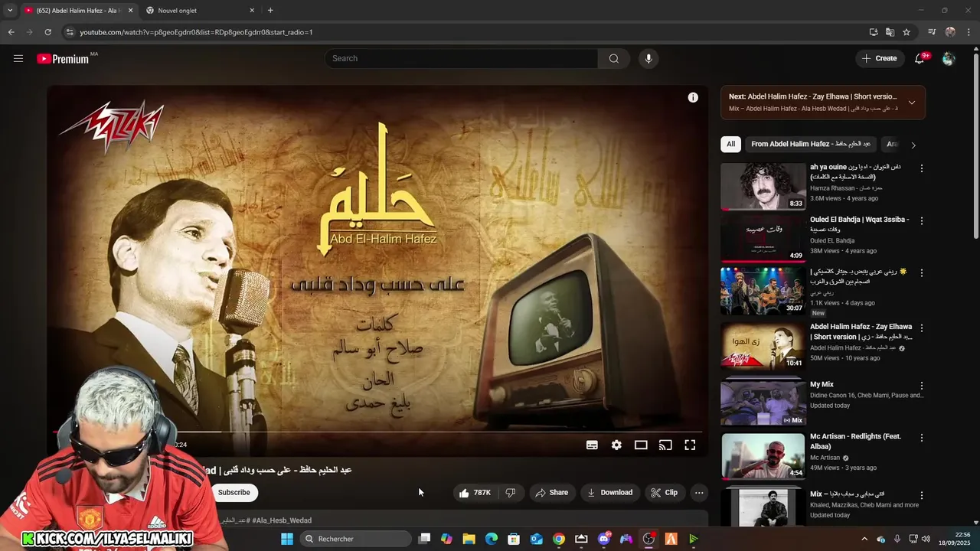This screenshot has height=551, width=980.
Task: Open options menu for My Mix
Action: (922, 386)
